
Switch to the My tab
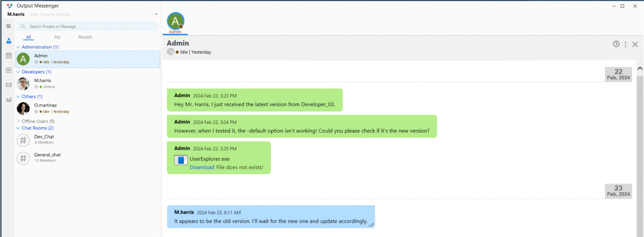coord(57,37)
